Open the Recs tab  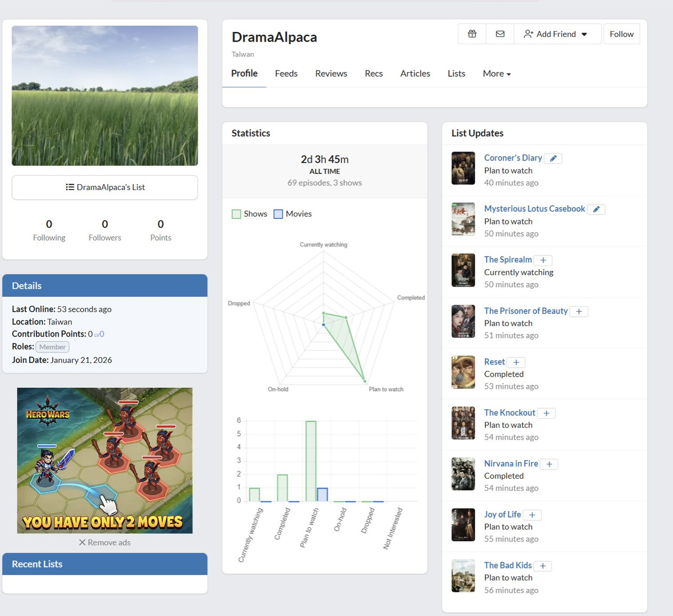pyautogui.click(x=374, y=74)
